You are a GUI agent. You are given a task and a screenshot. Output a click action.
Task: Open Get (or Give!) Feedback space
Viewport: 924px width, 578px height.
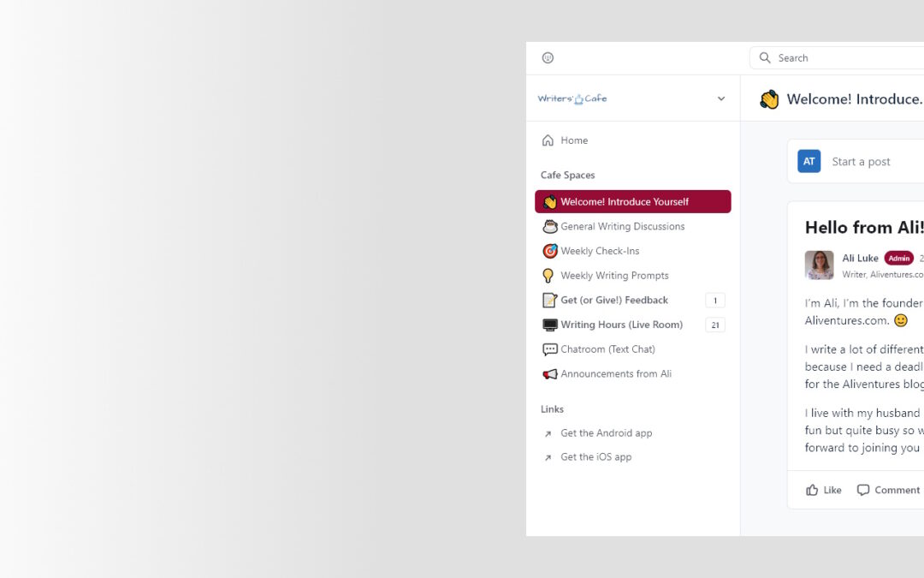pos(632,301)
